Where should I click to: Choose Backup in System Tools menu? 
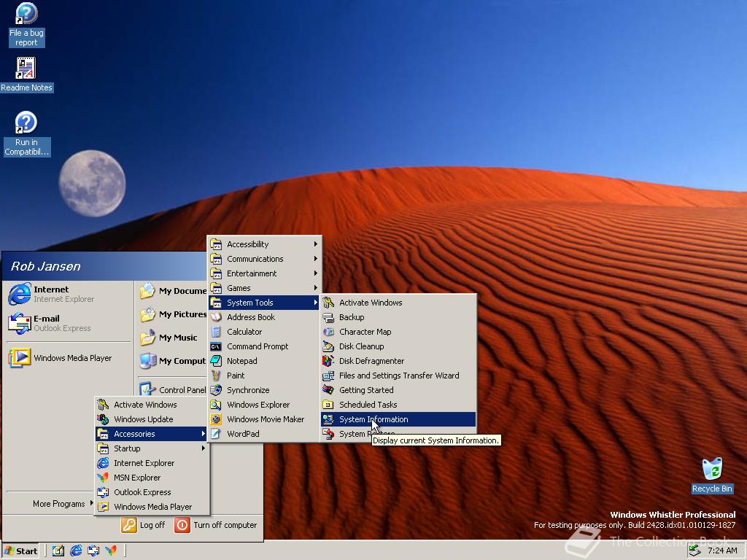[398, 317]
